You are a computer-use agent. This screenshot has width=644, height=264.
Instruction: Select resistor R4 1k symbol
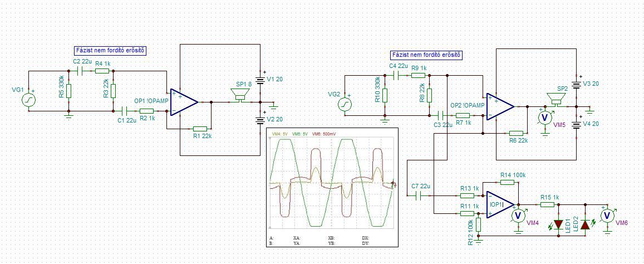click(102, 71)
